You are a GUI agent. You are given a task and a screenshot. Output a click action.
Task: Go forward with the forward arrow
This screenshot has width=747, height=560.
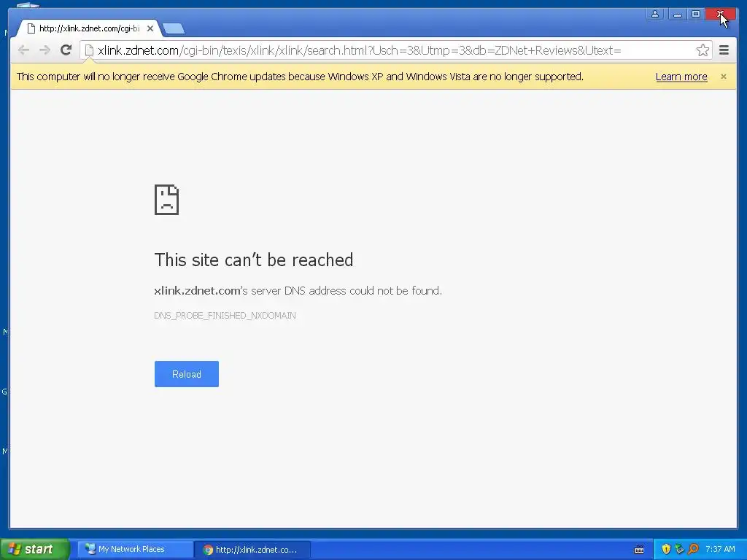coord(44,50)
